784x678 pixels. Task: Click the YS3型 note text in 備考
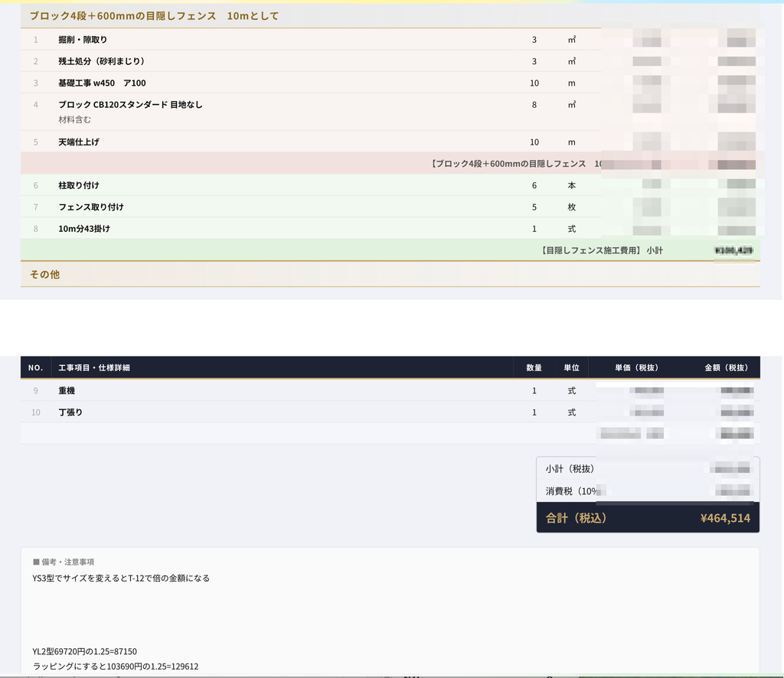tap(121, 578)
